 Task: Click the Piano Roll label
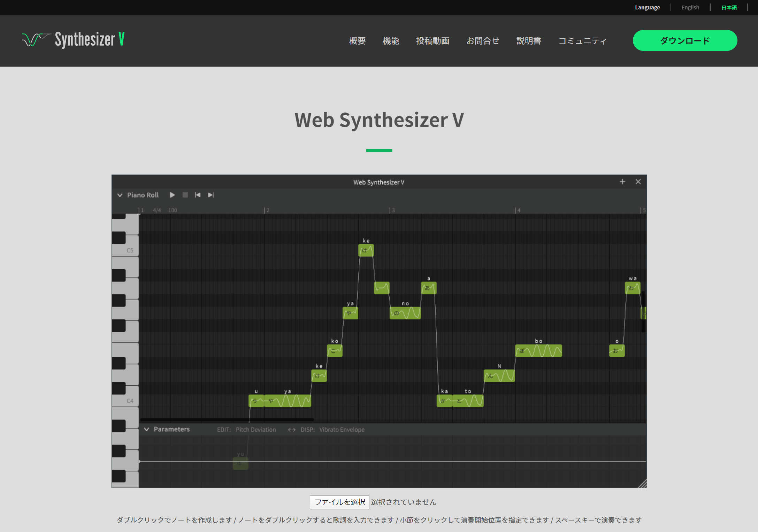[x=143, y=195]
